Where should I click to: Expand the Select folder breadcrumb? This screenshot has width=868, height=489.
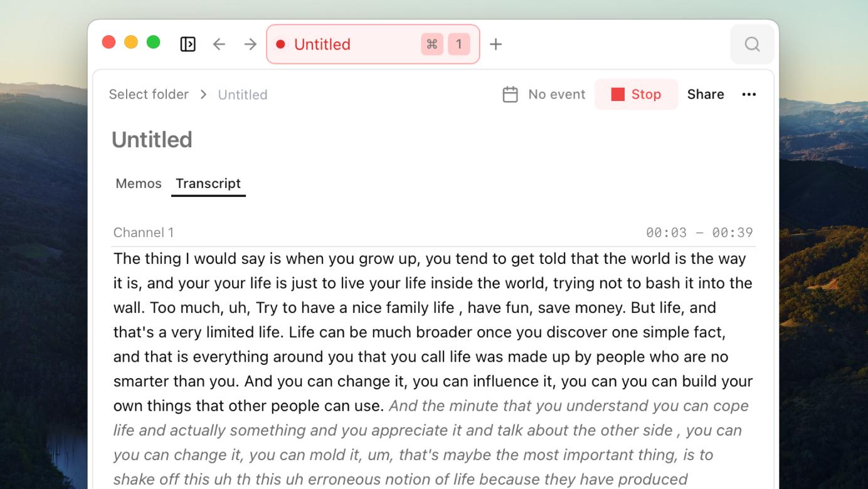pos(149,94)
